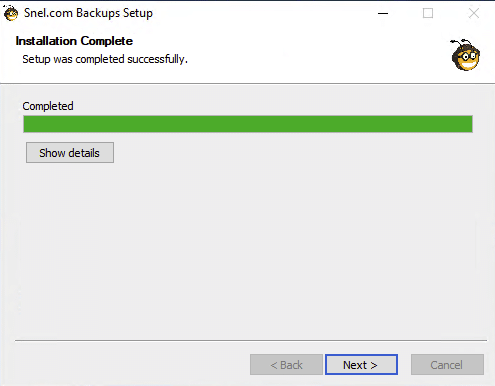Click the divider line under the white header
This screenshot has height=386, width=495.
[247, 83]
